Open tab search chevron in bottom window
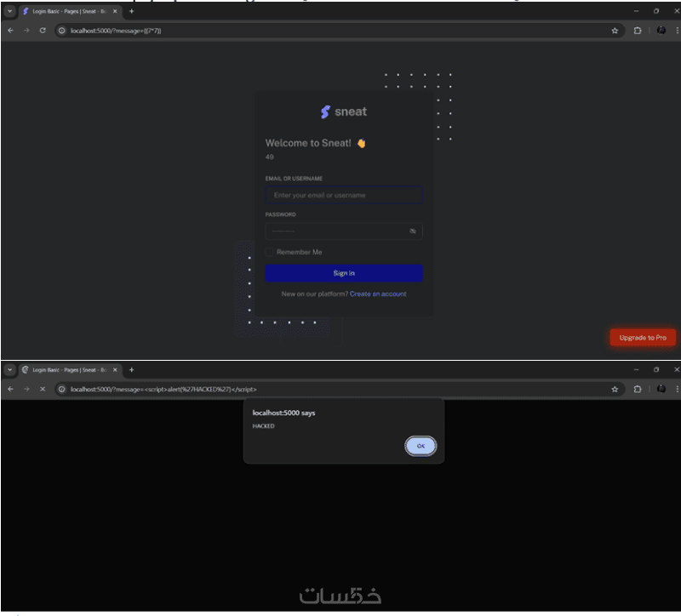 (9, 370)
